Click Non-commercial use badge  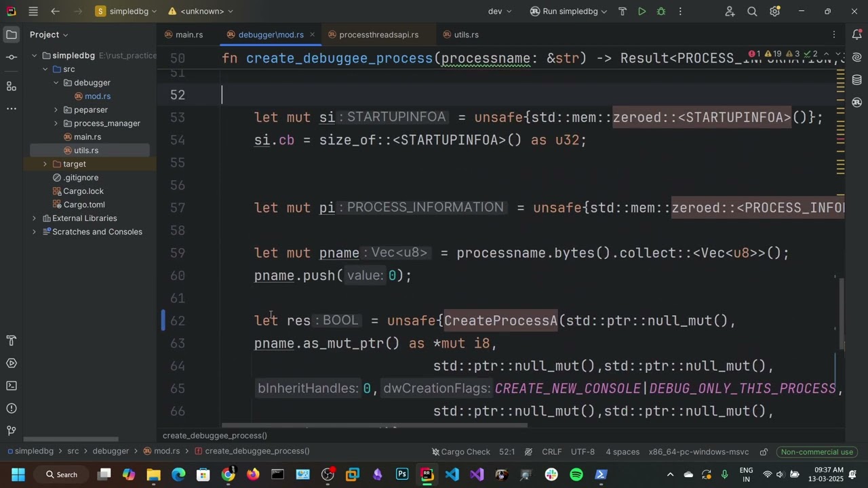coord(816,452)
